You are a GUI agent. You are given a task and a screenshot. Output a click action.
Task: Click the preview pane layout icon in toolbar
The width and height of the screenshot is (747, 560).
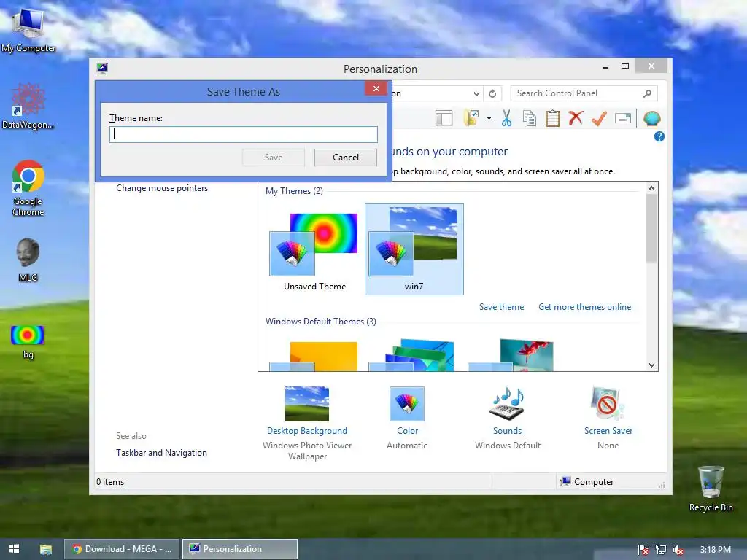pos(444,118)
